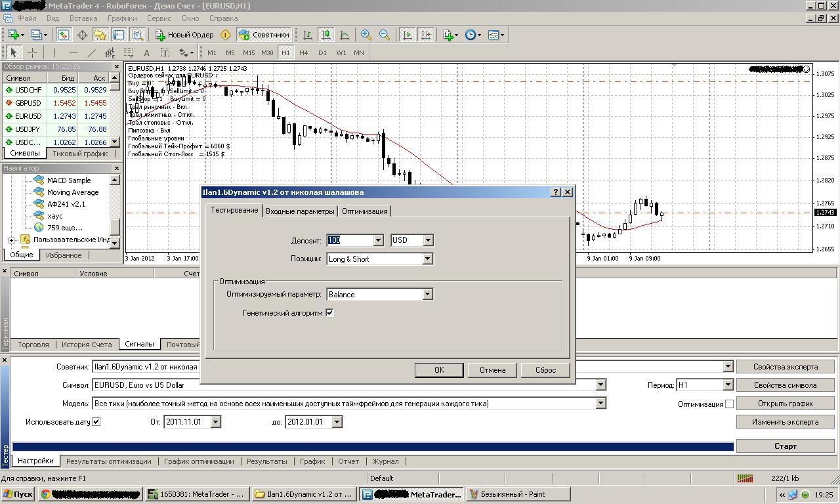
Task: Select Moving Average expert in Navigator
Action: pos(73,192)
